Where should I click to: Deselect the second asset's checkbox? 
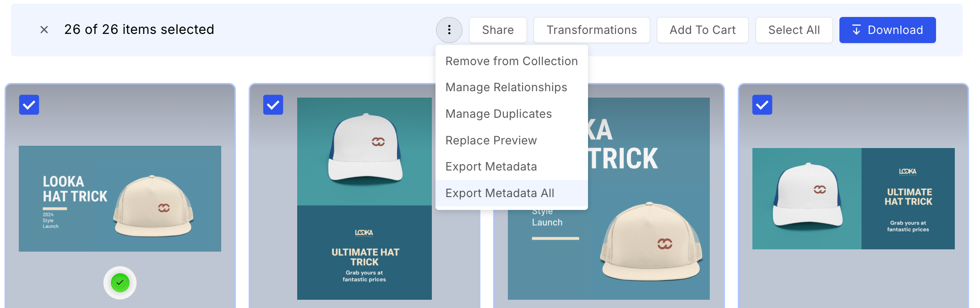click(273, 105)
